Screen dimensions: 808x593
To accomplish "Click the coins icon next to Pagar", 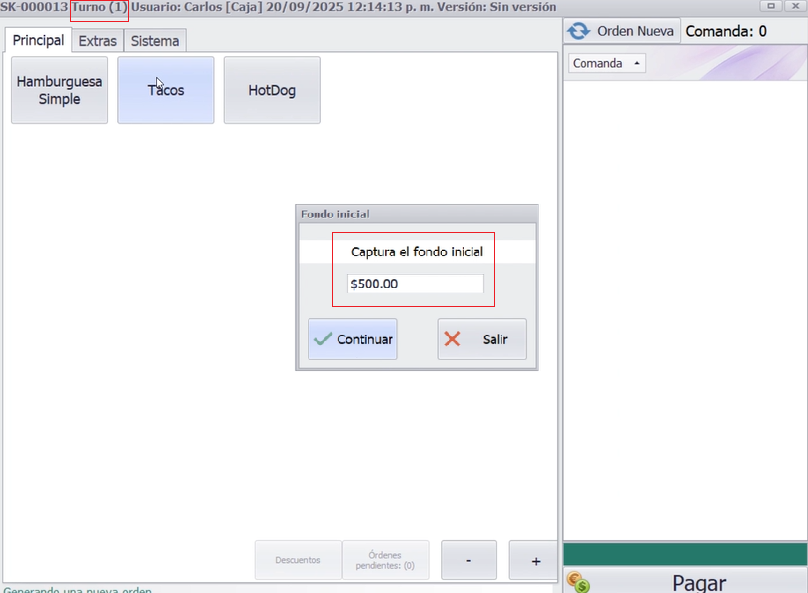I will coord(577,582).
